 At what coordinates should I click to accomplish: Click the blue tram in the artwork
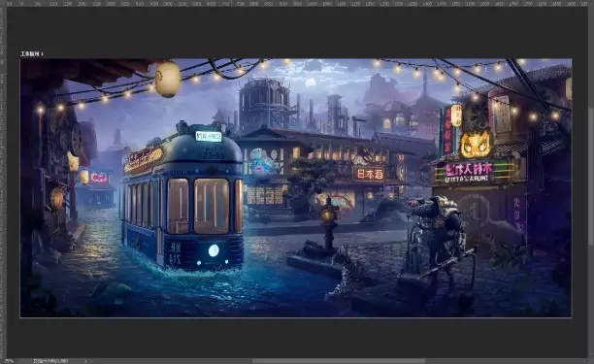[x=181, y=197]
